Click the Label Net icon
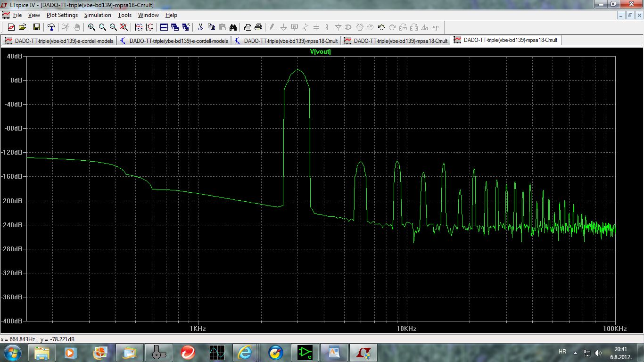644x362 pixels. coord(295,27)
